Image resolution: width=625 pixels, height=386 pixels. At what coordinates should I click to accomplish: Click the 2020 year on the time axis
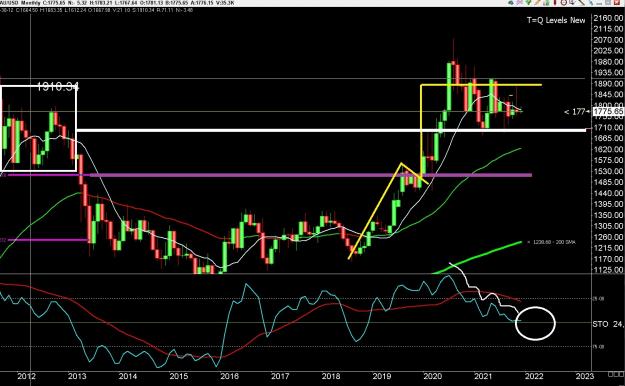click(x=432, y=376)
